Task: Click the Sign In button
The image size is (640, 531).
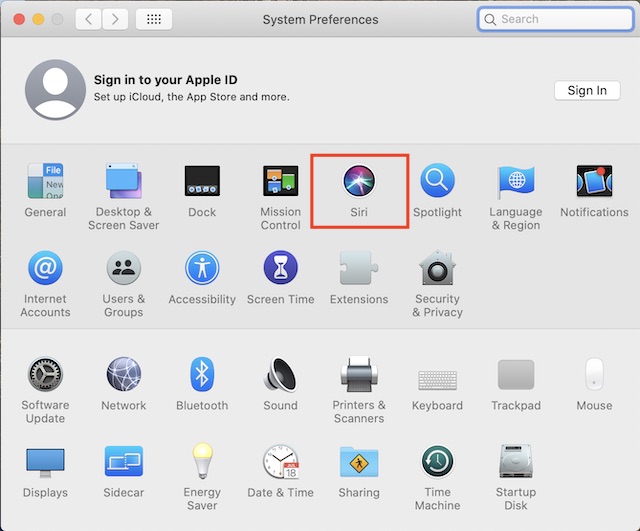Action: coord(587,90)
